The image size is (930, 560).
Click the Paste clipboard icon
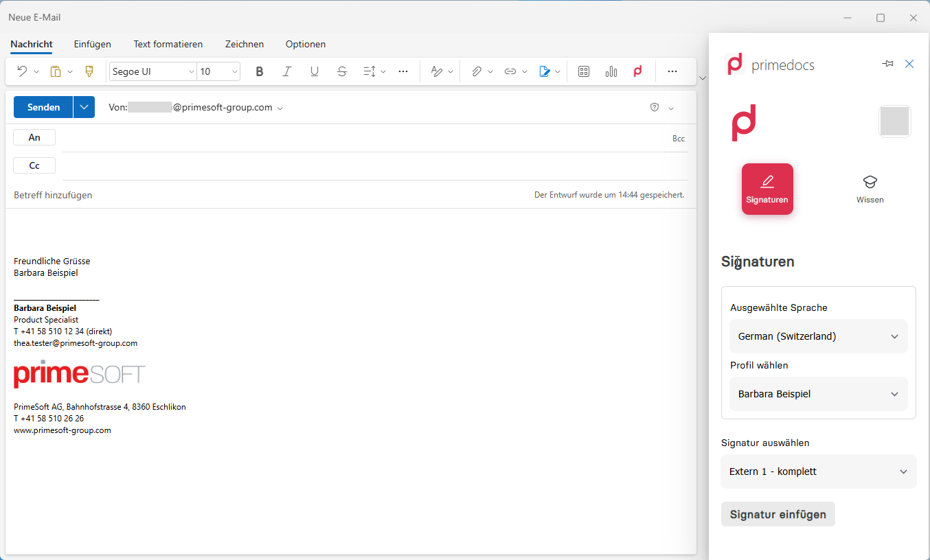56,71
